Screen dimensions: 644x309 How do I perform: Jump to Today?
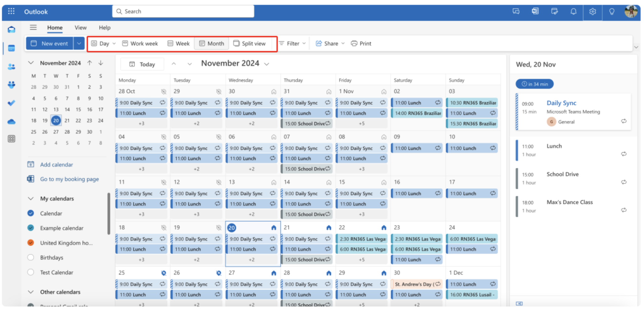pyautogui.click(x=142, y=64)
